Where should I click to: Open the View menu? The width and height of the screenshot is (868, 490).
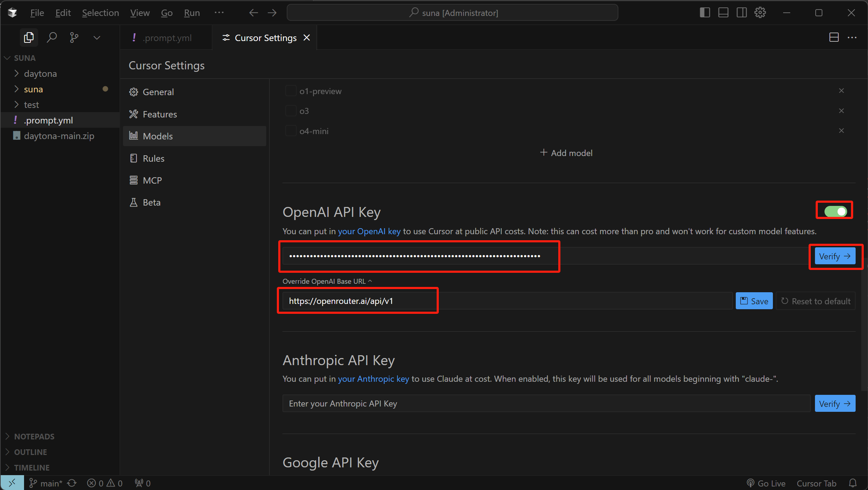click(140, 13)
